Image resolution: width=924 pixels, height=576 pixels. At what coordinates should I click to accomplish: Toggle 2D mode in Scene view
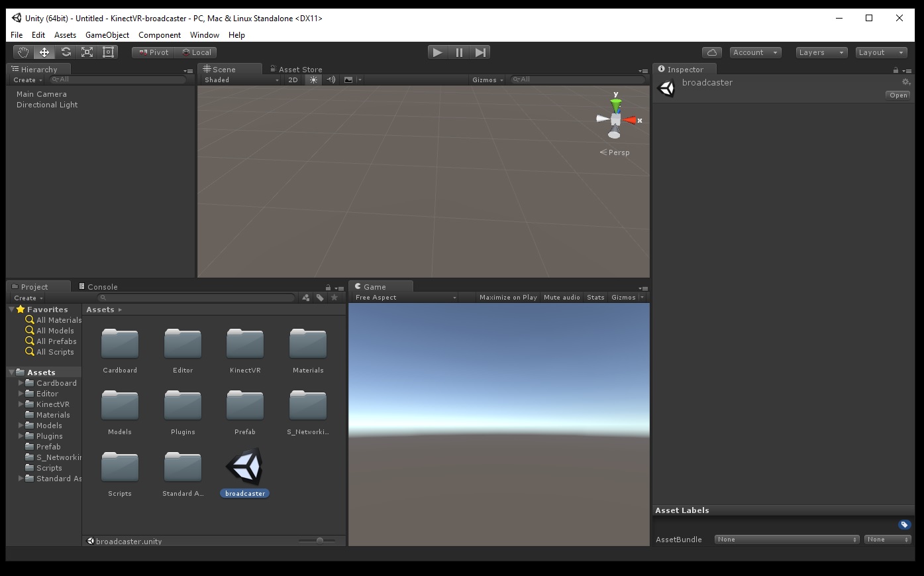(293, 80)
